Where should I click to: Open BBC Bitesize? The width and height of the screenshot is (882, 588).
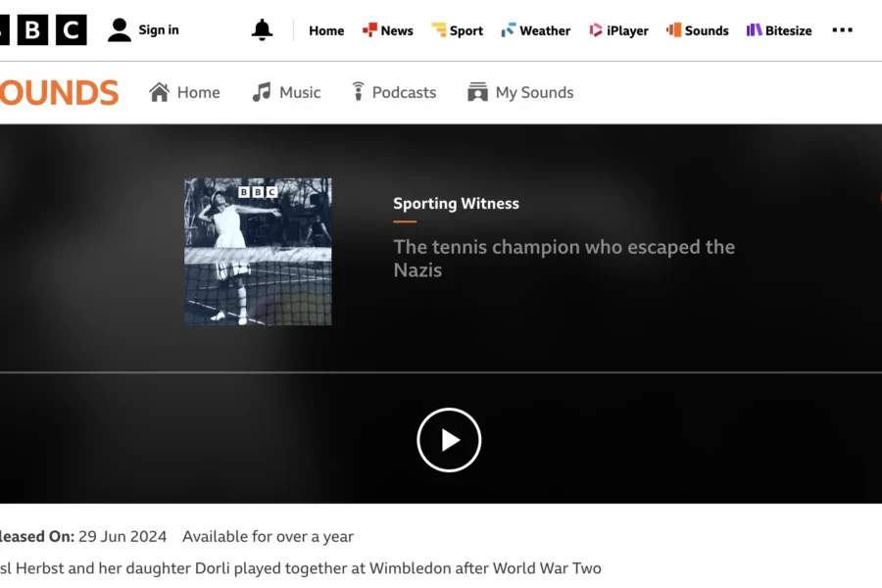pos(779,30)
